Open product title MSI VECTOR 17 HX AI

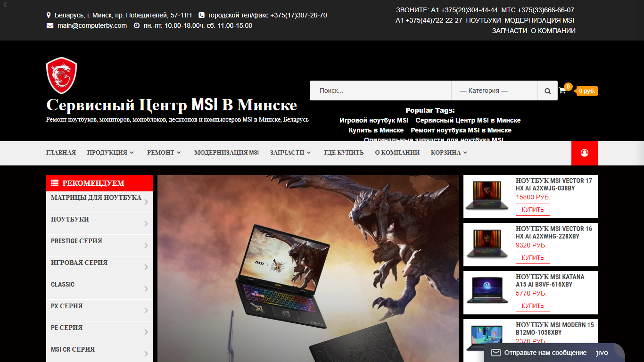pos(554,184)
